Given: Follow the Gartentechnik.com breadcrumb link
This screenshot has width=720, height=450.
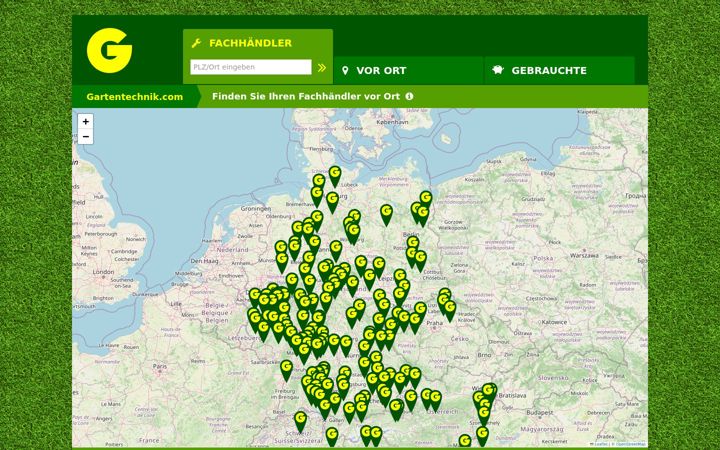Looking at the screenshot, I should click(135, 96).
